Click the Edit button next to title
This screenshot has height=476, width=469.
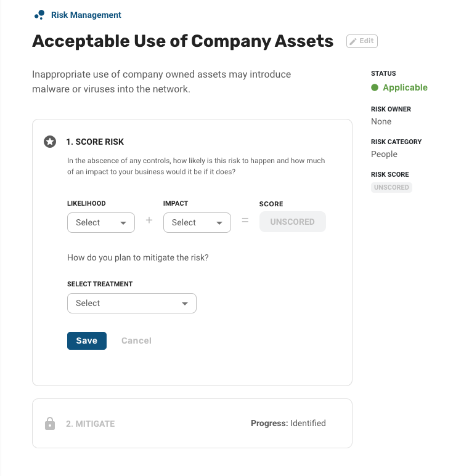pos(362,41)
